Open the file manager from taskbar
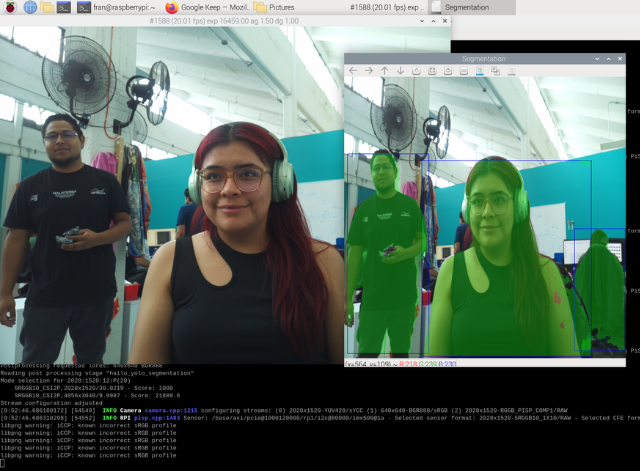This screenshot has height=471, width=640. point(47,7)
